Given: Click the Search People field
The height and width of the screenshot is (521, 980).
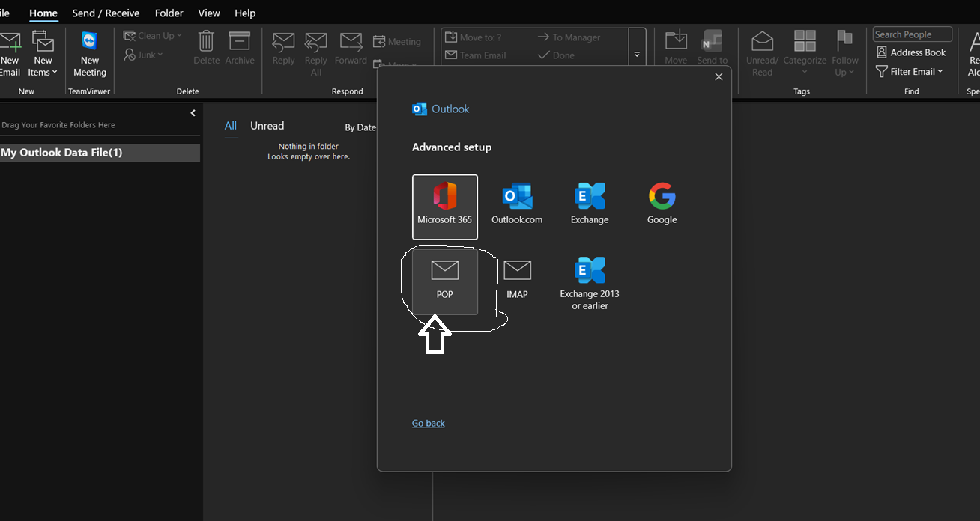Looking at the screenshot, I should [x=912, y=34].
